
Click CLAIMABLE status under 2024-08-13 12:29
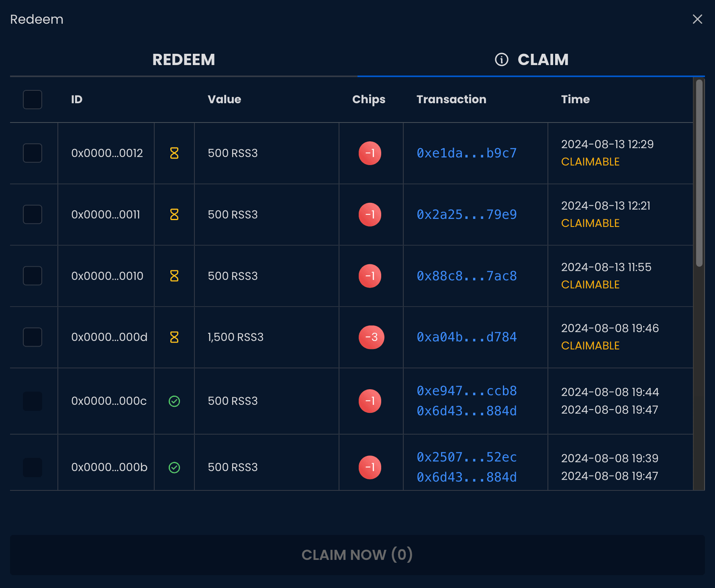coord(590,162)
